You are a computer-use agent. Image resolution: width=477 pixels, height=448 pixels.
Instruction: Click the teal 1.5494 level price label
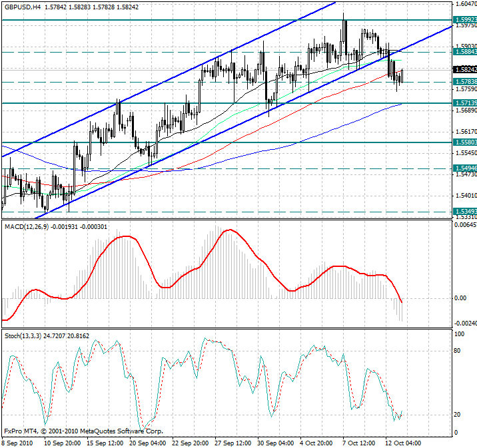(x=465, y=168)
